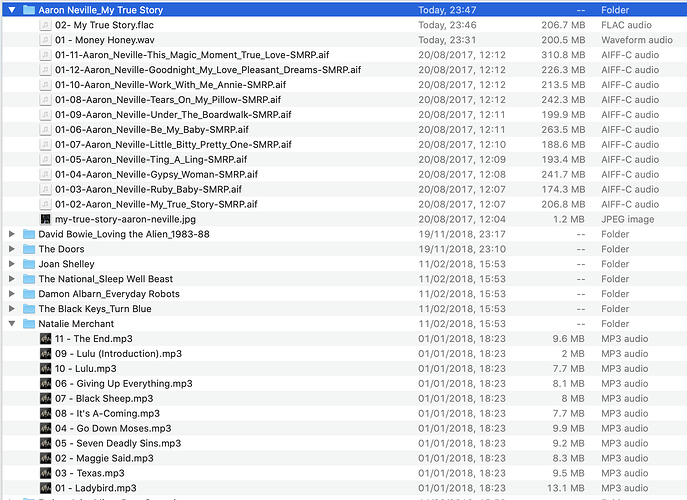Viewport: 687px width, 500px height.
Task: Click album art icon of 06 - Giving Up Everything.mp3
Action: click(45, 383)
